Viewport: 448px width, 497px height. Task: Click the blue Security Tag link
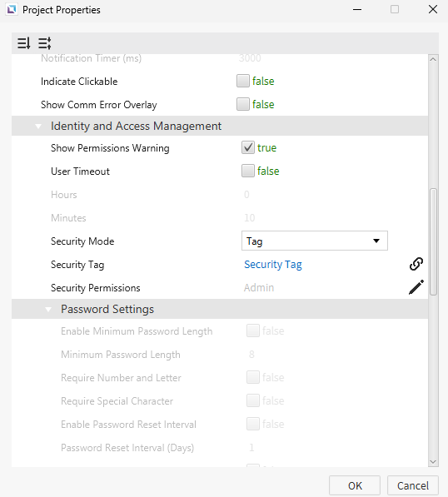pos(273,265)
